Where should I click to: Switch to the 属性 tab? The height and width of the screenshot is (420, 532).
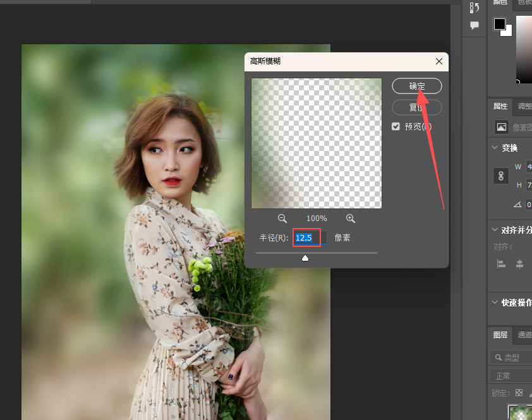(500, 106)
